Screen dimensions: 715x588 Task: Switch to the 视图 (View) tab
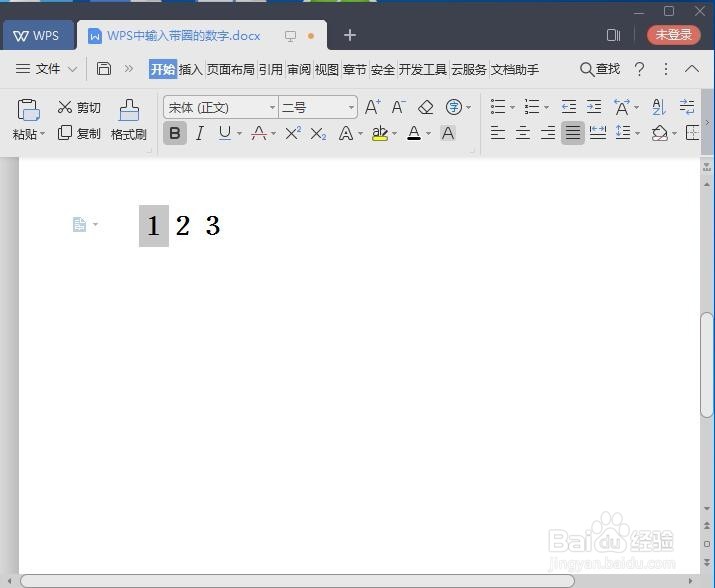(326, 69)
